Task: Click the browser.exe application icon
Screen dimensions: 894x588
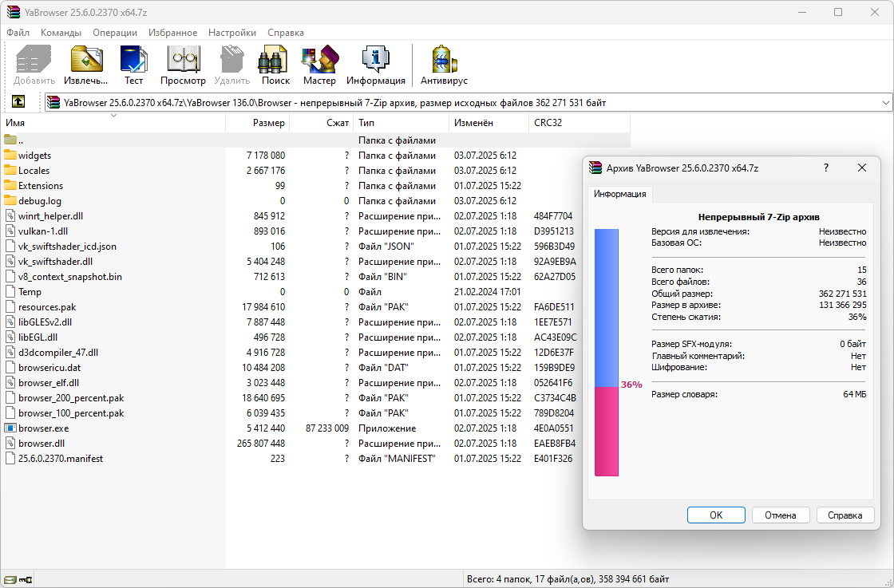Action: tap(10, 428)
